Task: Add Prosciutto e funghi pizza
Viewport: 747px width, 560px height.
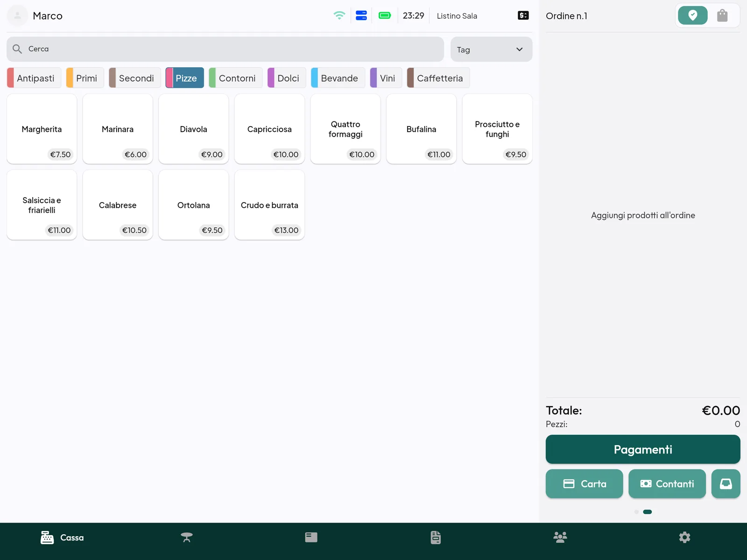Action: (497, 129)
